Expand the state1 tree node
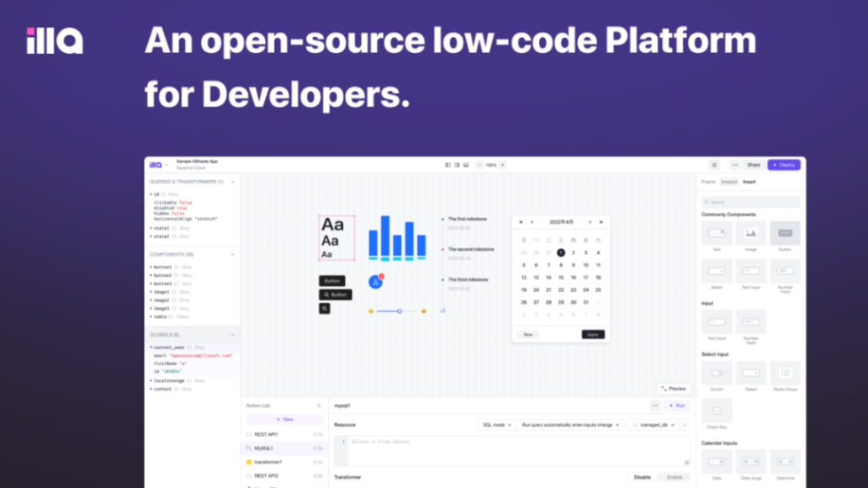The image size is (868, 488). (151, 228)
